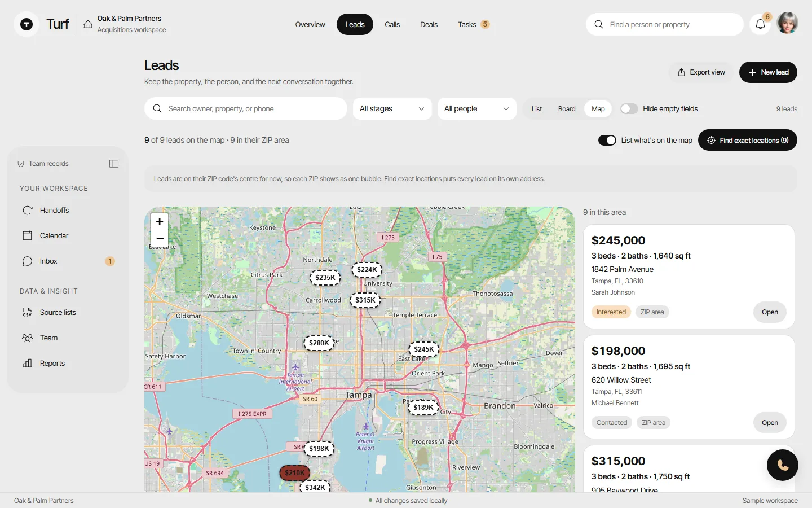Click the Turf logo icon
The image size is (812, 508).
pyautogui.click(x=27, y=24)
